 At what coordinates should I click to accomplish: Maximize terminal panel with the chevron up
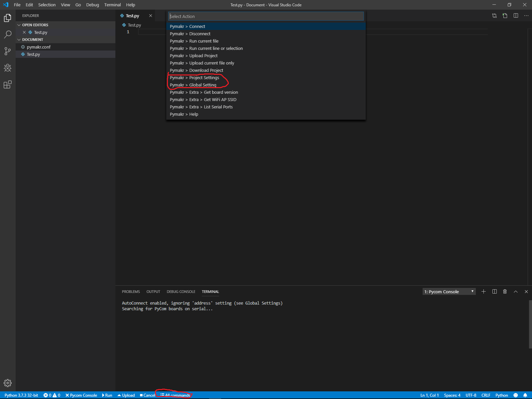[516, 292]
